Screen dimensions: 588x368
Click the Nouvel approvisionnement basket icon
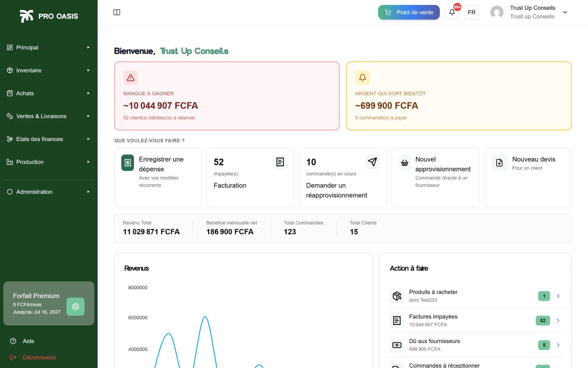[405, 163]
